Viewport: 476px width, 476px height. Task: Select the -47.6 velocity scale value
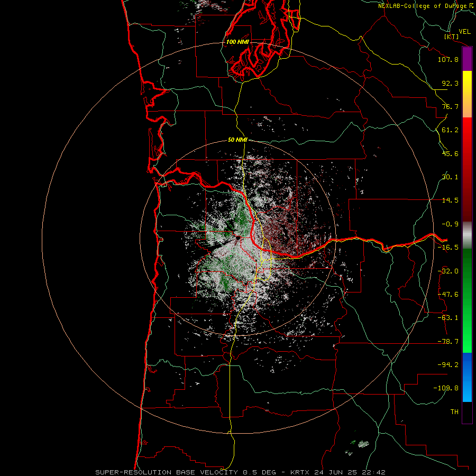[x=448, y=295]
